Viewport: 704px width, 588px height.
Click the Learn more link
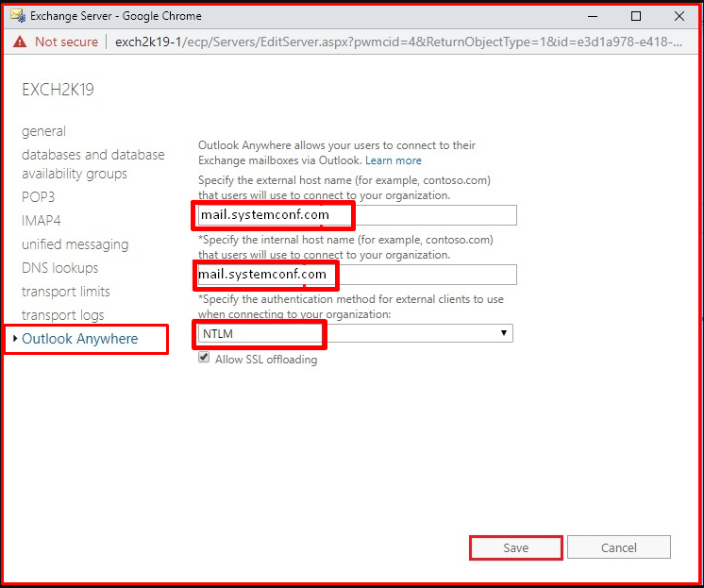394,160
